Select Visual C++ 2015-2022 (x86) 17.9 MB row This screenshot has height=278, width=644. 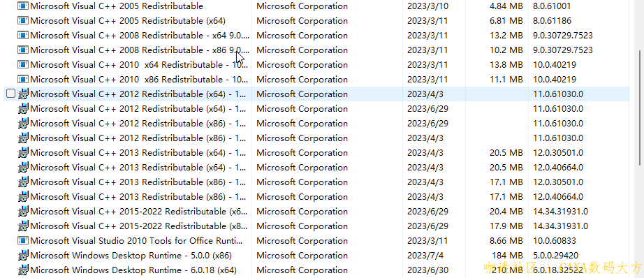(316, 226)
